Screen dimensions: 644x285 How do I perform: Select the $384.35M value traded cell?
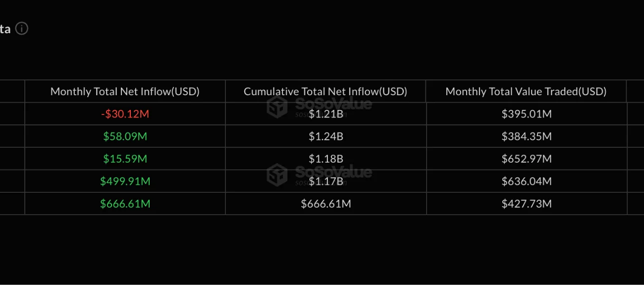(x=526, y=136)
